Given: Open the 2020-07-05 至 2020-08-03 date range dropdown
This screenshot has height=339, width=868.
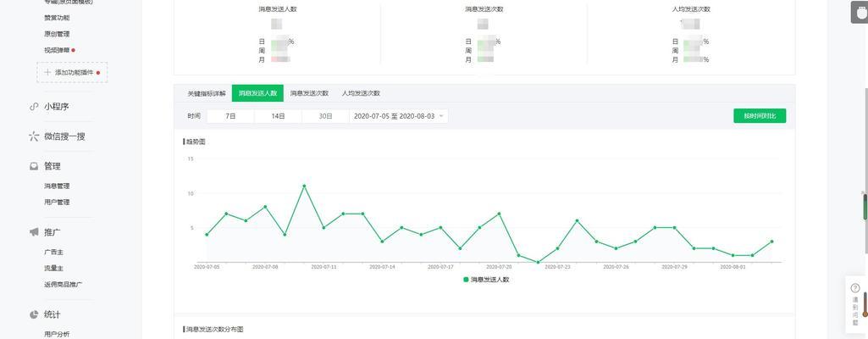Looking at the screenshot, I should click(x=399, y=116).
